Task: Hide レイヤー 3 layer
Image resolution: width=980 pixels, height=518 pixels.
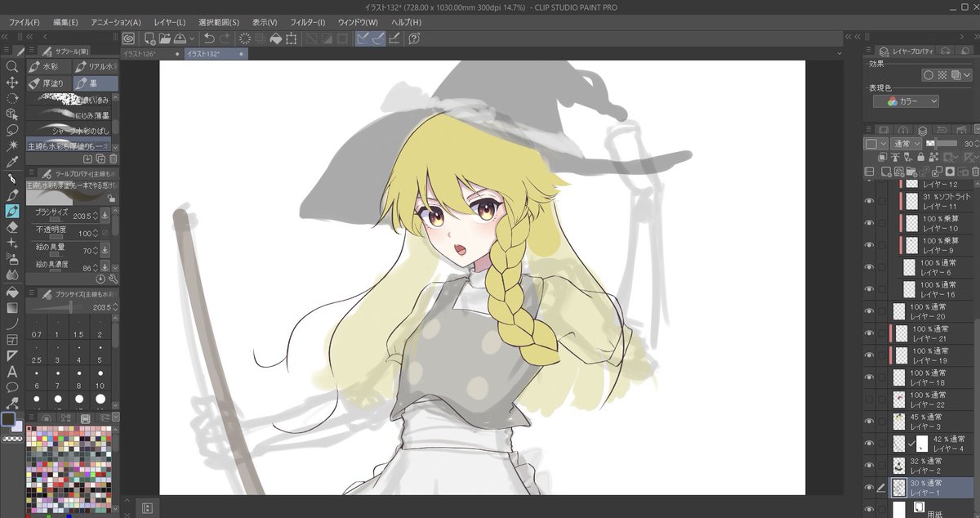Action: tap(869, 422)
